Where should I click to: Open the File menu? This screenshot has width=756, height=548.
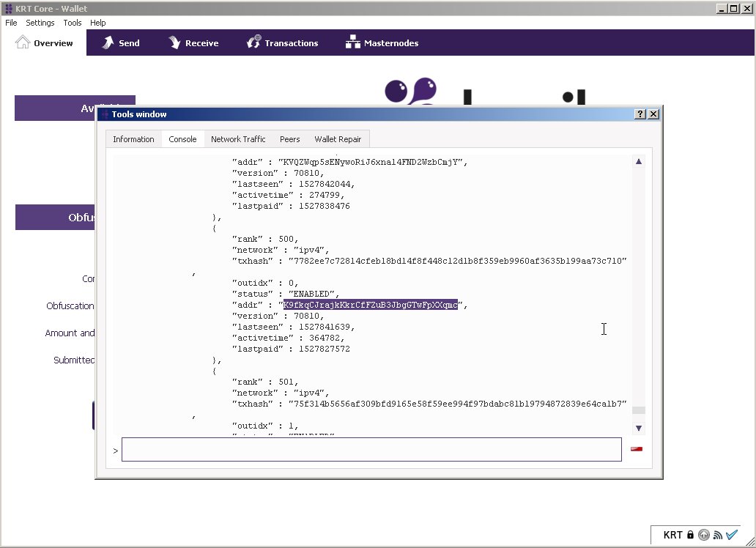[11, 23]
